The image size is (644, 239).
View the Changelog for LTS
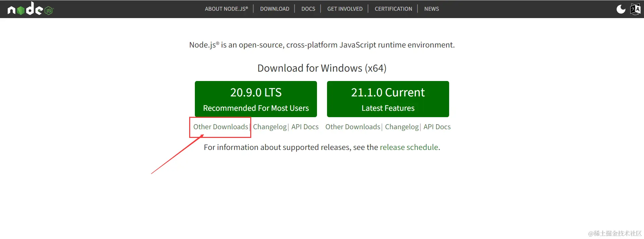pyautogui.click(x=270, y=127)
